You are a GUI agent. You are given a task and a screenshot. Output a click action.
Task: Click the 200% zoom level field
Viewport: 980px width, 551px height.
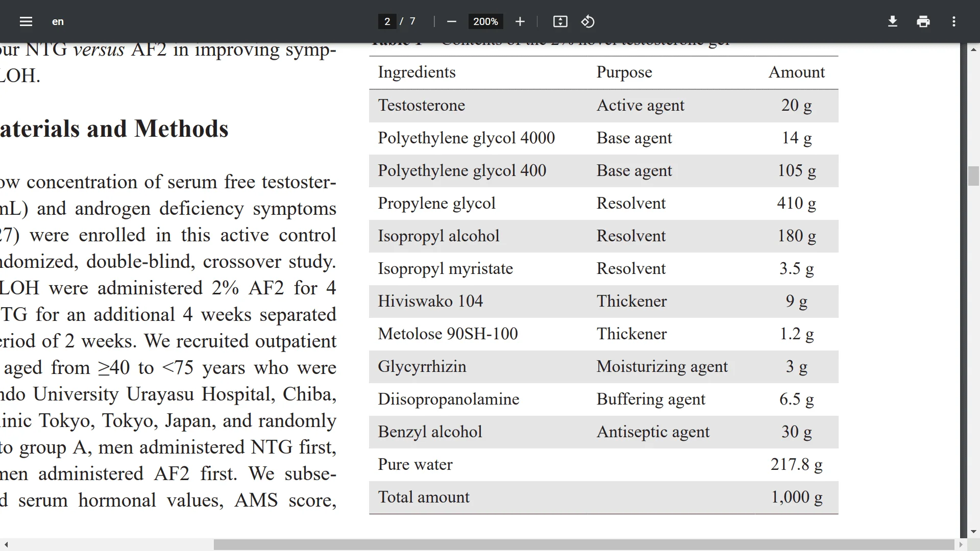coord(485,21)
